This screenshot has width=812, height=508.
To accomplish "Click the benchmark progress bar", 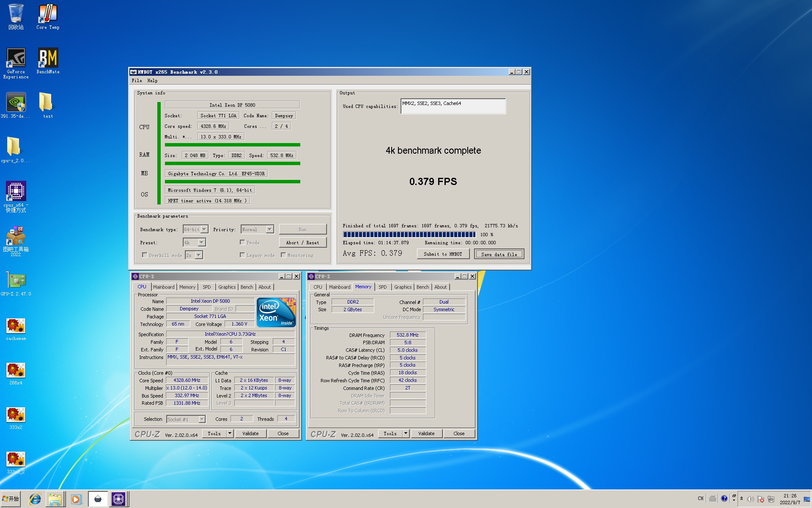I will click(x=409, y=234).
